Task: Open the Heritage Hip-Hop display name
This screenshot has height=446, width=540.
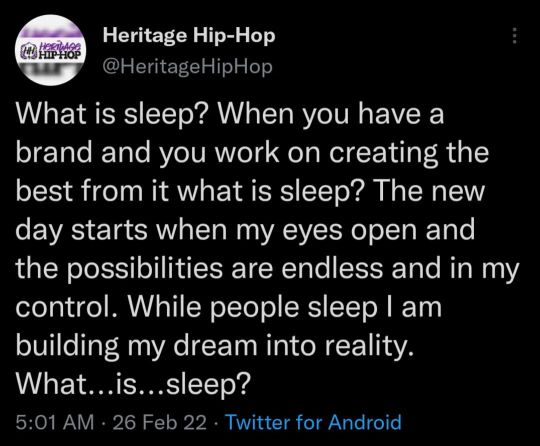Action: click(189, 36)
